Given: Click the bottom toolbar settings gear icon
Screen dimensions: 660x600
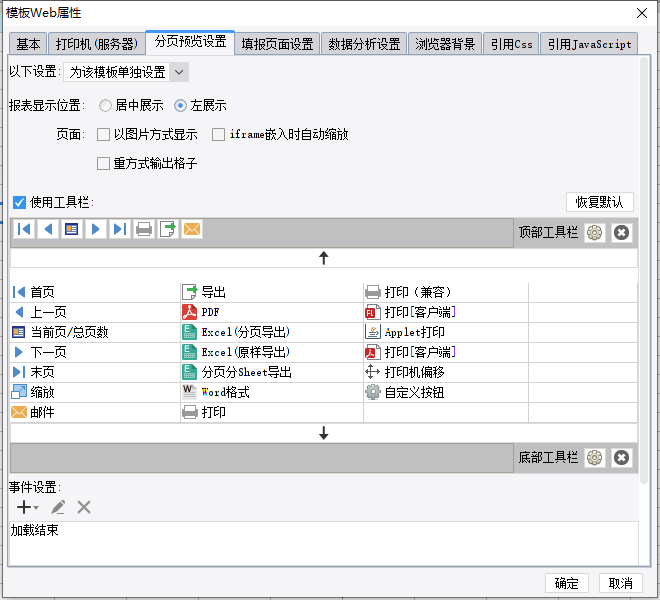Looking at the screenshot, I should point(594,458).
